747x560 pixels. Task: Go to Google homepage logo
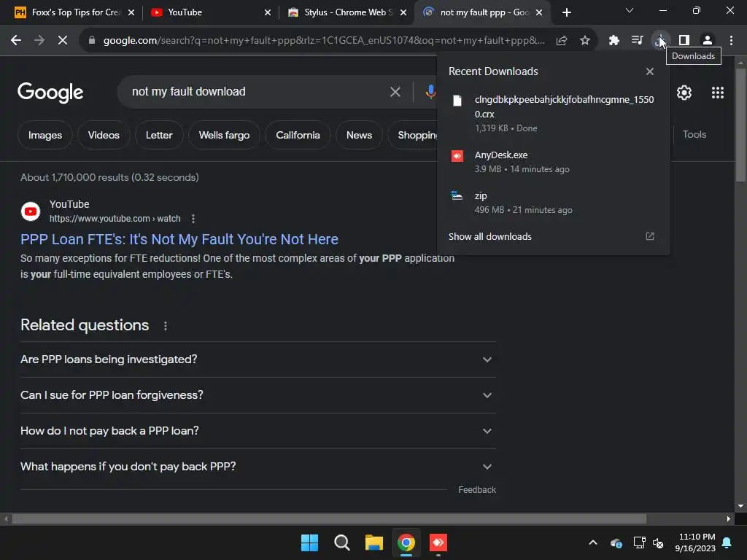coord(50,93)
